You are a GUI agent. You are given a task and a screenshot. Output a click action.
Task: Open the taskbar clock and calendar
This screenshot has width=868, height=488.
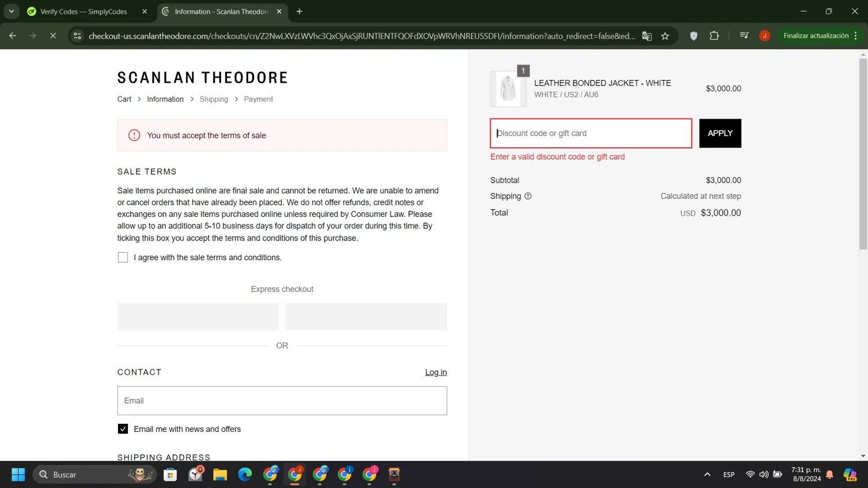806,475
